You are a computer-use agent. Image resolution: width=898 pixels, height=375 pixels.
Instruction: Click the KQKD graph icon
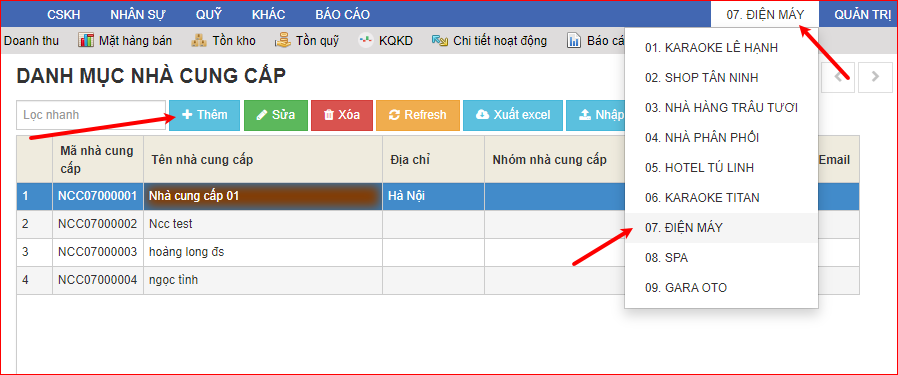click(x=365, y=41)
